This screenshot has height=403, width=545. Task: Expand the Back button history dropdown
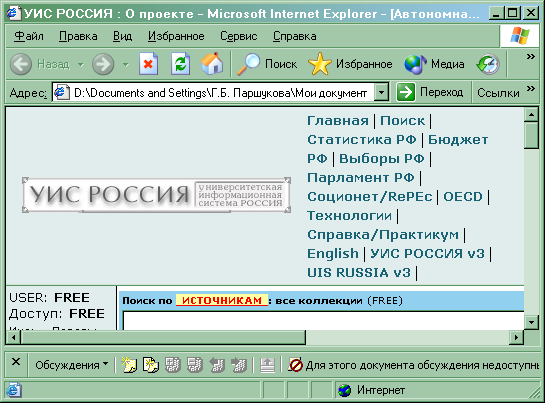click(x=81, y=64)
